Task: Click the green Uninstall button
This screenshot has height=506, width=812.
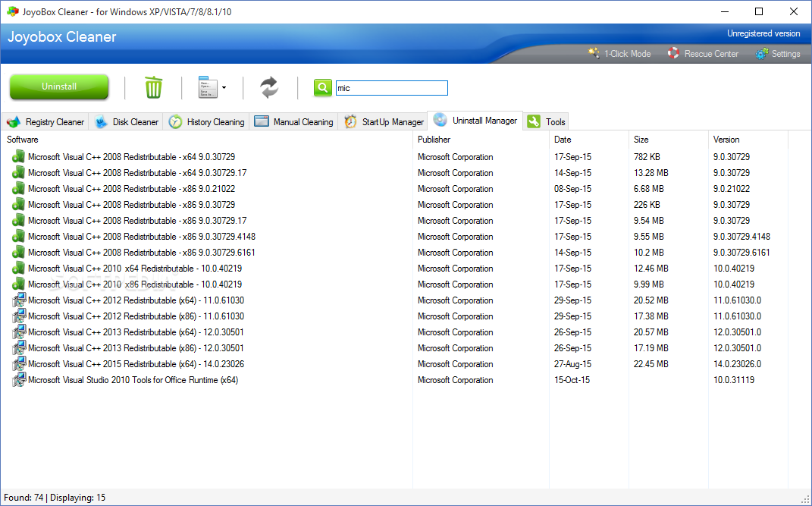Action: point(59,86)
